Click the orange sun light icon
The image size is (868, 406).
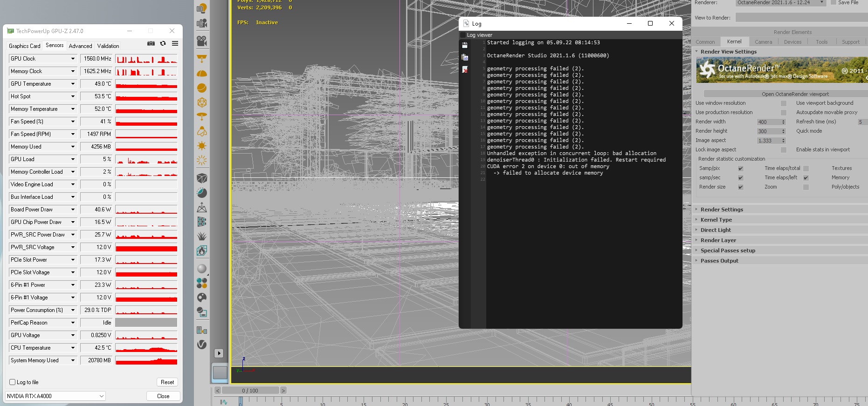pos(202,146)
